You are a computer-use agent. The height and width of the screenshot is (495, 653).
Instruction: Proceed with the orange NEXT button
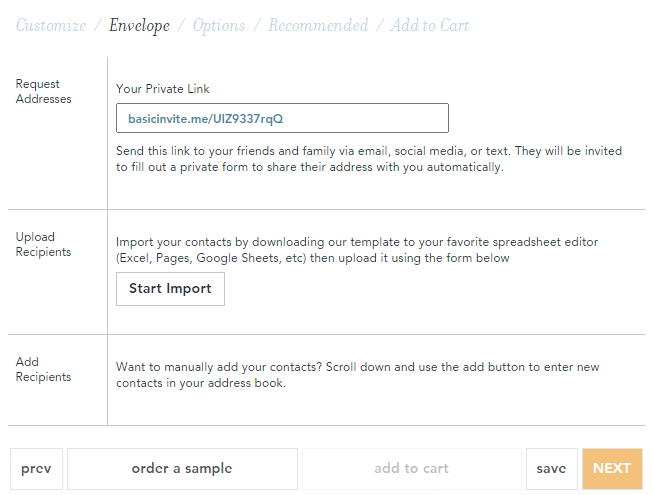click(612, 469)
